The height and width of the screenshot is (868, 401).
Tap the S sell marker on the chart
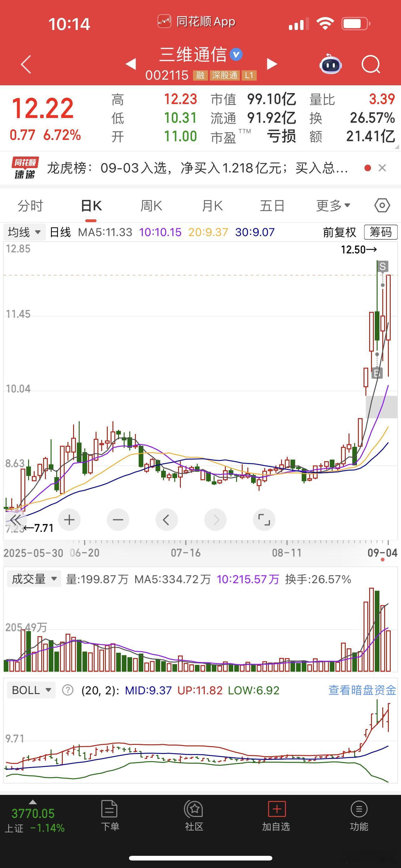click(x=383, y=267)
